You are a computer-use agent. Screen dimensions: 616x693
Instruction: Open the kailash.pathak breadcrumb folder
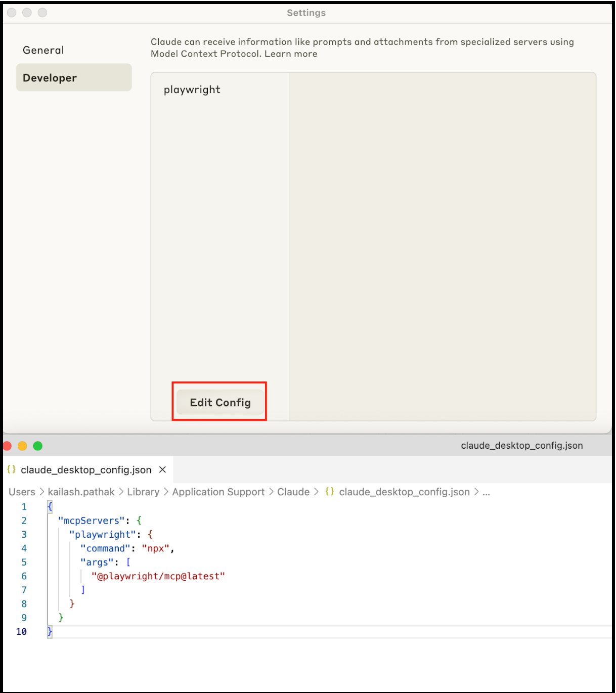[x=81, y=492]
